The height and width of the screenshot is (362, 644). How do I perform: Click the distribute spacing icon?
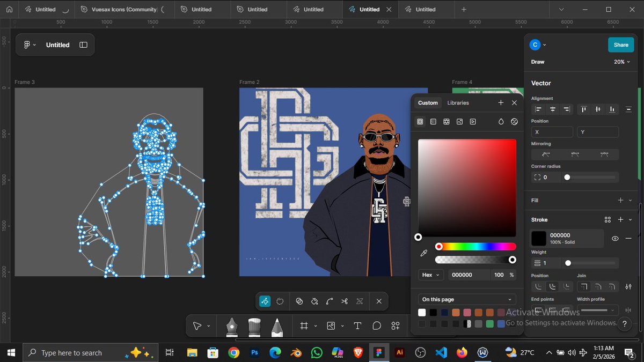pyautogui.click(x=628, y=109)
